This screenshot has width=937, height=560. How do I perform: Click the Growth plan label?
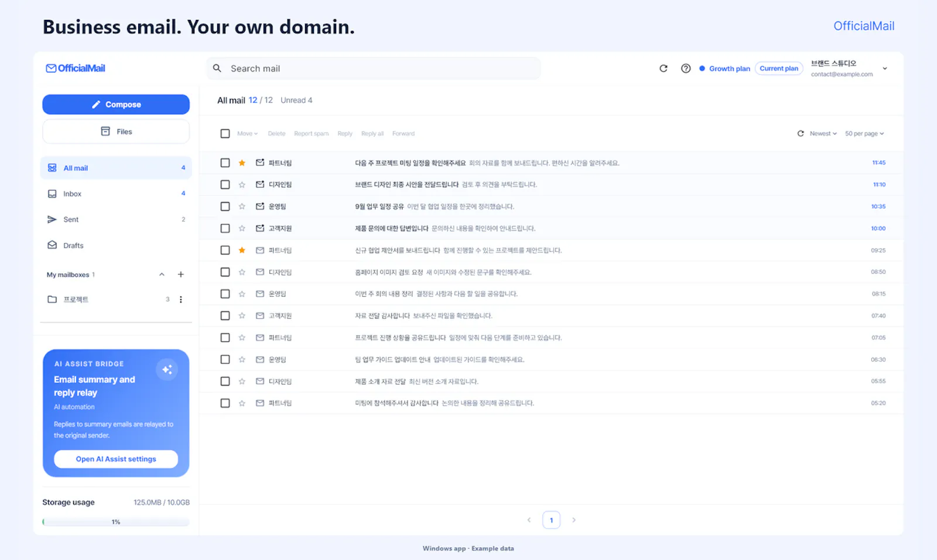pos(729,68)
